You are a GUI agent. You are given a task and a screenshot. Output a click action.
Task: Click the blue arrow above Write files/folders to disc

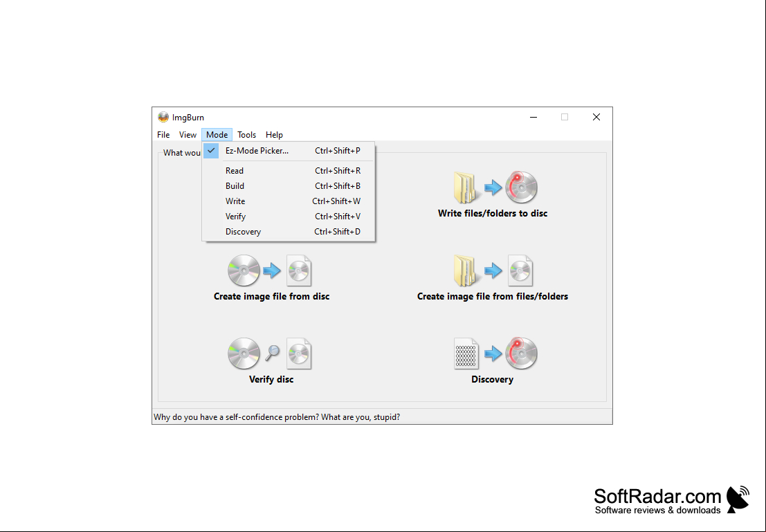coord(493,187)
